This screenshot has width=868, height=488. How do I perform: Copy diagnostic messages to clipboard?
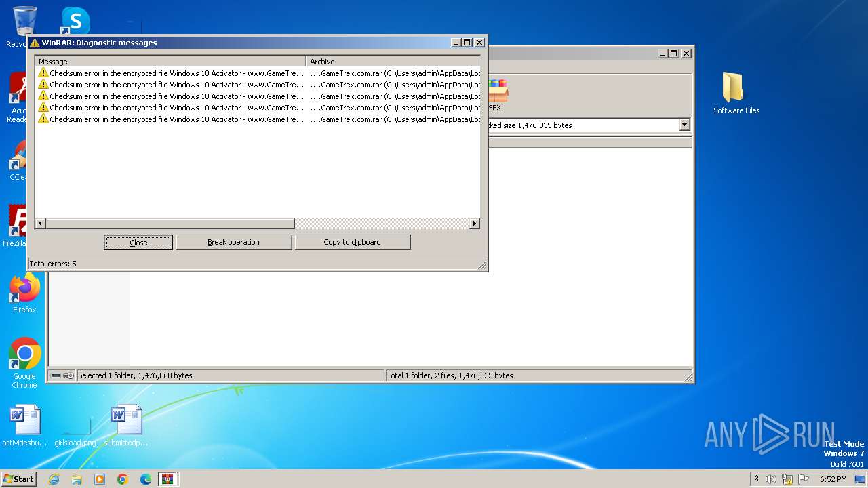352,242
